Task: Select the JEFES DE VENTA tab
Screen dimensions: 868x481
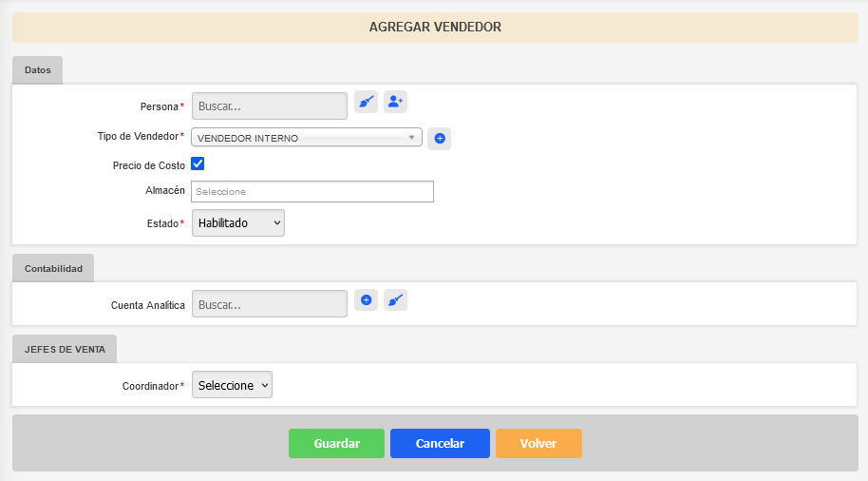Action: (x=65, y=349)
